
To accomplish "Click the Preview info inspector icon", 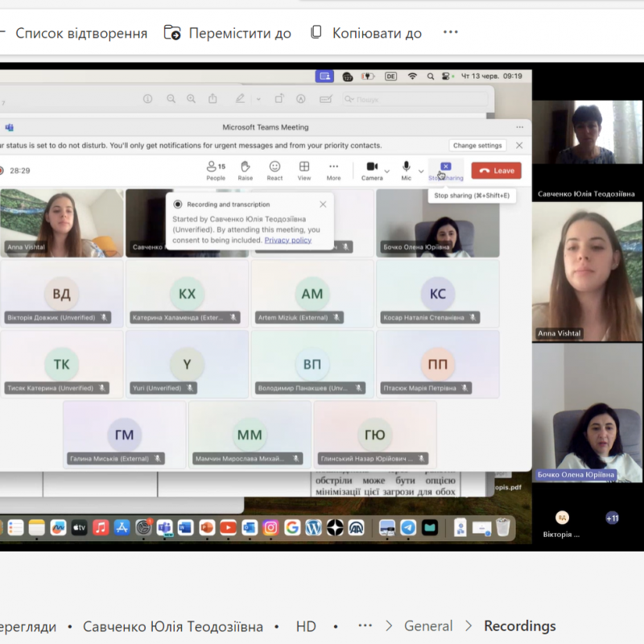I will point(147,99).
